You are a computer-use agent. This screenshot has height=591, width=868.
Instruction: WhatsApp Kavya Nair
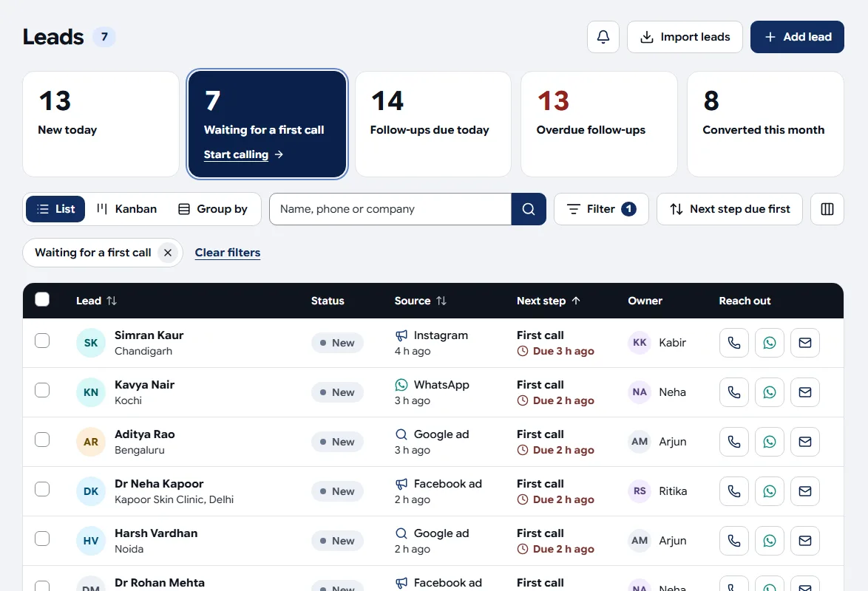point(770,392)
